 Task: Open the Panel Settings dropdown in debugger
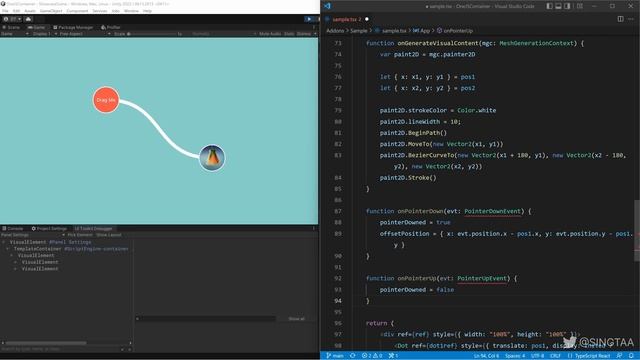(33, 235)
